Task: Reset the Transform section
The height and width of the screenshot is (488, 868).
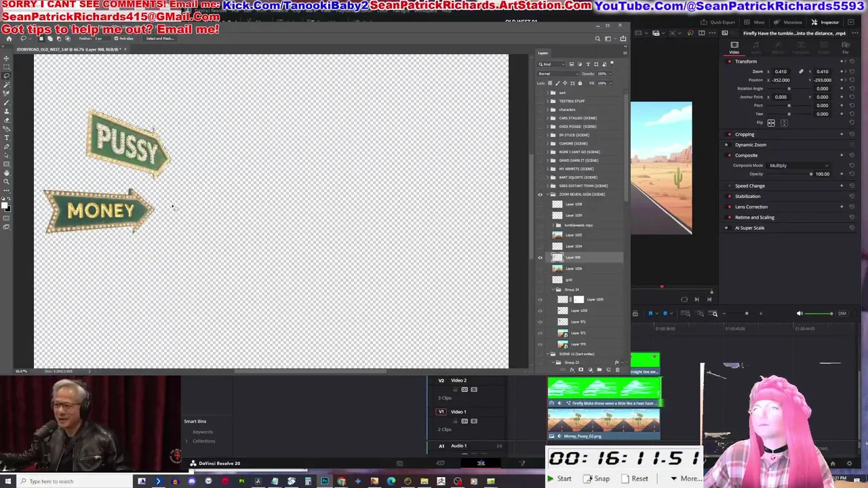Action: 851,62
